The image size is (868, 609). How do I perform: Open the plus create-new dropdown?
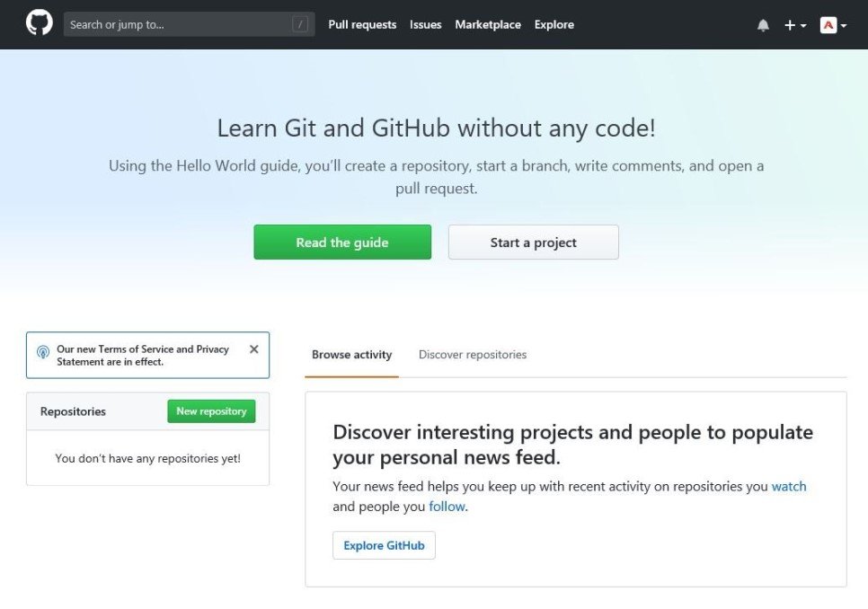tap(795, 25)
